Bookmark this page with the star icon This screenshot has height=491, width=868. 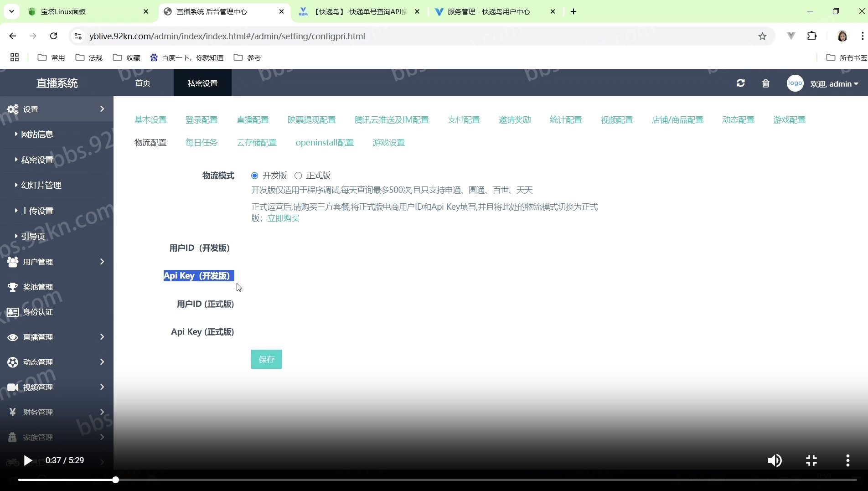point(762,36)
